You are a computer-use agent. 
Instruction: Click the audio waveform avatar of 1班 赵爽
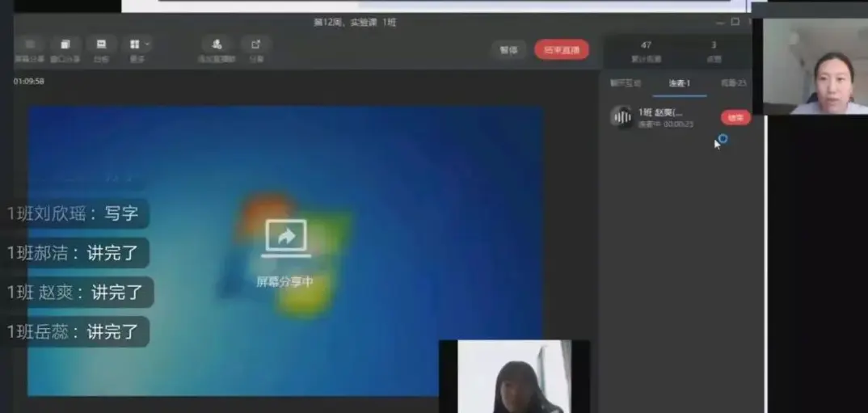622,117
